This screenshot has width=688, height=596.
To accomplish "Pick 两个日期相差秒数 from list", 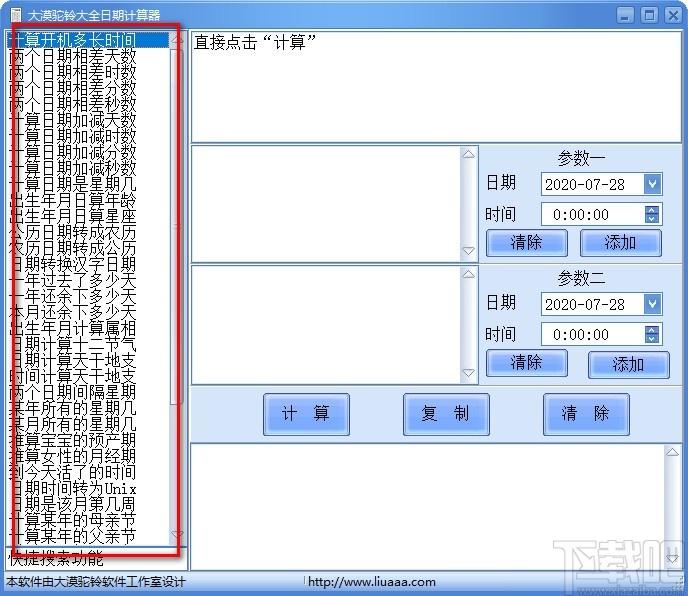I will pos(88,104).
